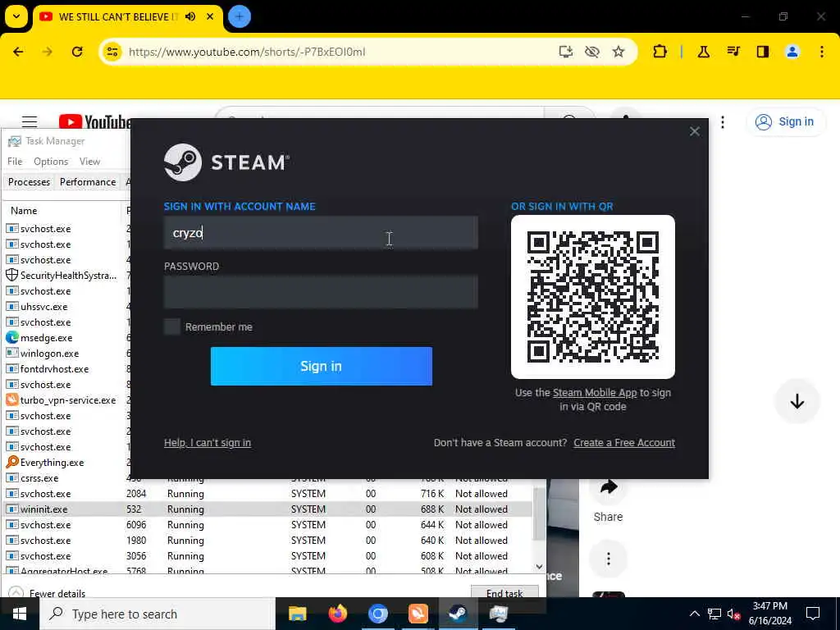Open the Steam Mobile App link
The width and height of the screenshot is (840, 630).
pos(595,392)
